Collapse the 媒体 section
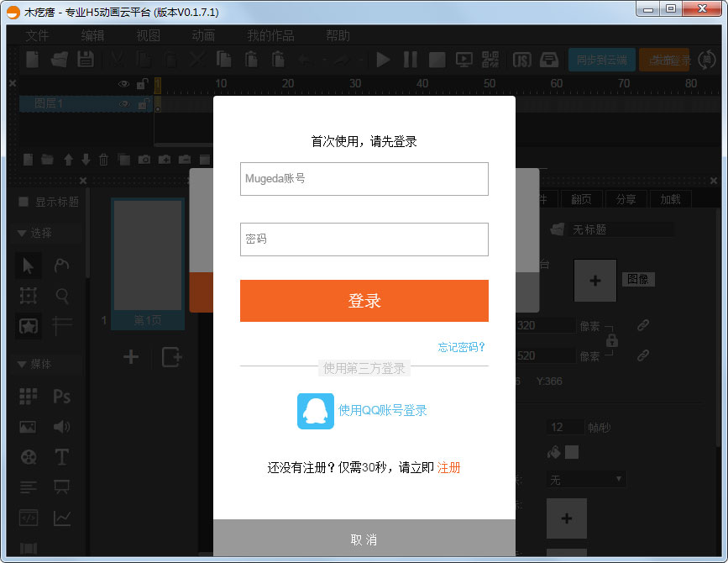Image resolution: width=728 pixels, height=563 pixels. point(21,364)
